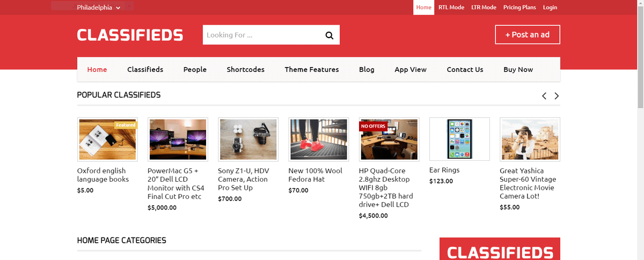Show next popular classifieds with right arrow
This screenshot has width=644, height=260.
pyautogui.click(x=557, y=96)
